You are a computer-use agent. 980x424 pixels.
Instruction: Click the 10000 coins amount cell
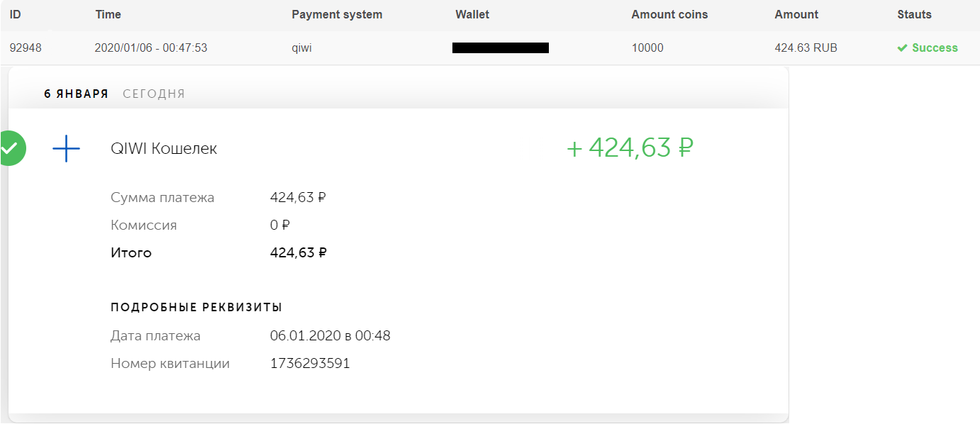tap(647, 48)
